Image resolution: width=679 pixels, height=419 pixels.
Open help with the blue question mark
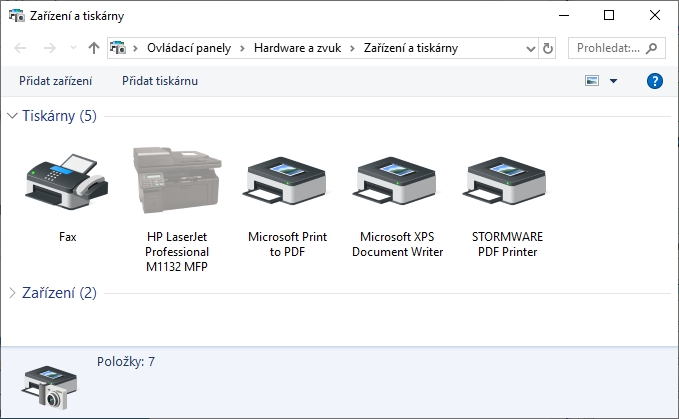tap(654, 81)
